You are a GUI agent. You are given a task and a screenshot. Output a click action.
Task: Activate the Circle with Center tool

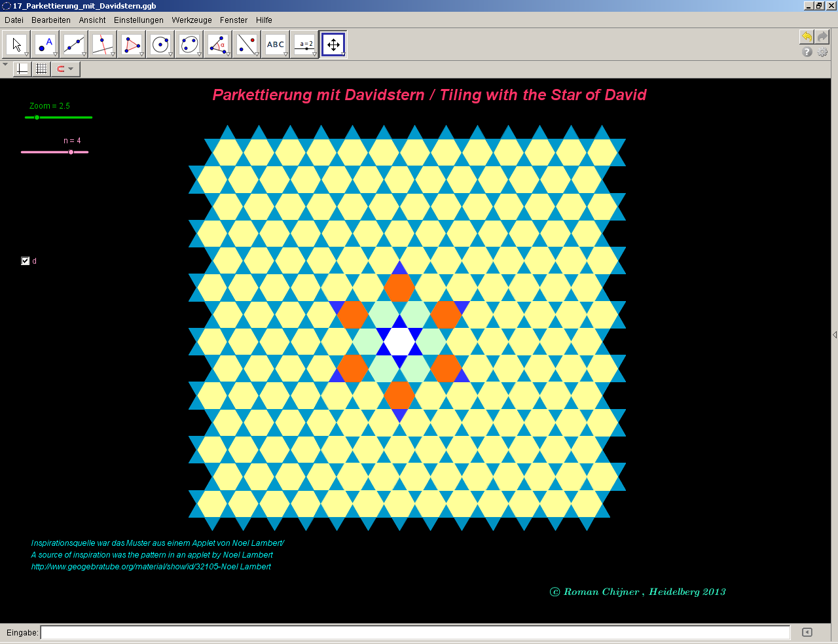pos(160,45)
